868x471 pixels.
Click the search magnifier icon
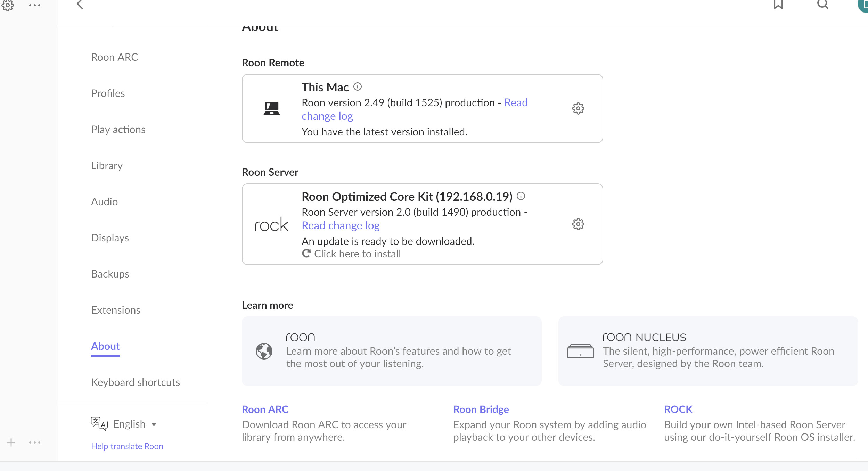(822, 4)
